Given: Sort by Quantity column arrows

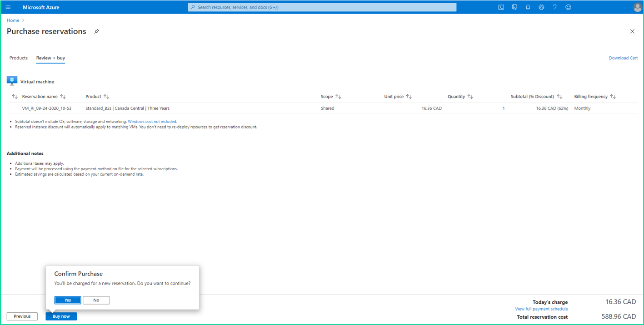Looking at the screenshot, I should [470, 97].
